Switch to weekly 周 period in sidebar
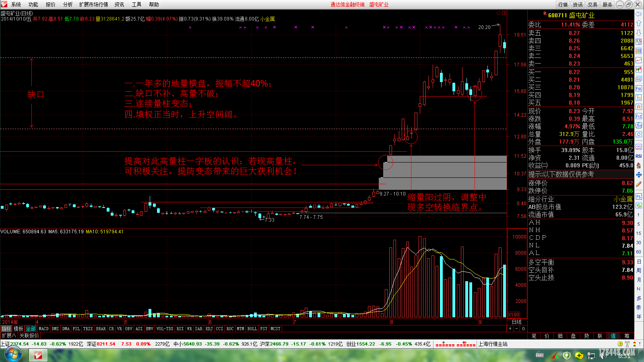Image resolution: width=644 pixels, height=362 pixels. coord(639,270)
